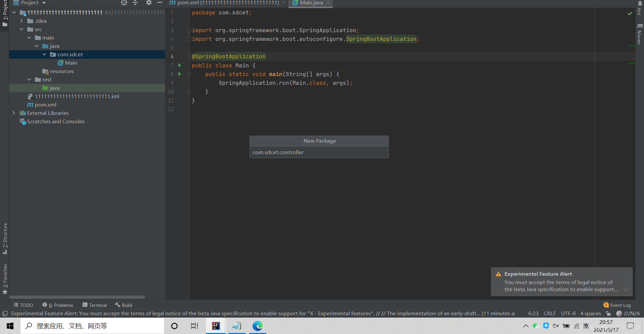Select the com.sdcet package row

tap(87, 54)
